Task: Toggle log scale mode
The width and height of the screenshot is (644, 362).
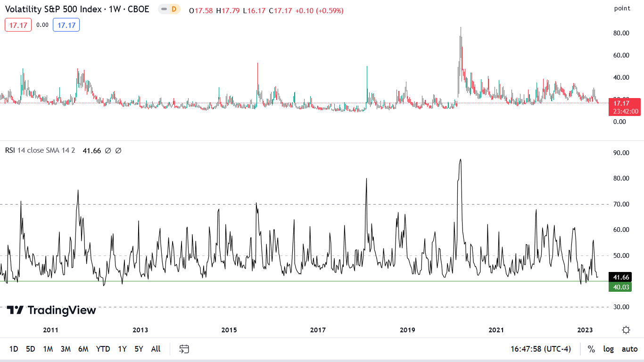Action: (609, 349)
